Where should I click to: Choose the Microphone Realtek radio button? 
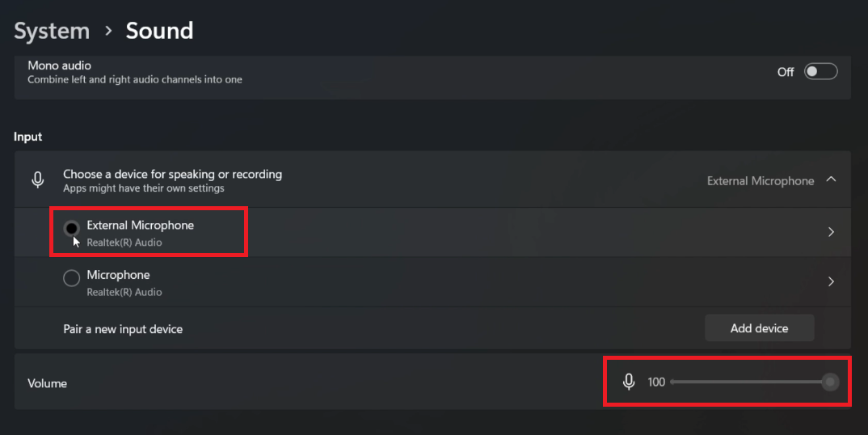[x=71, y=278]
